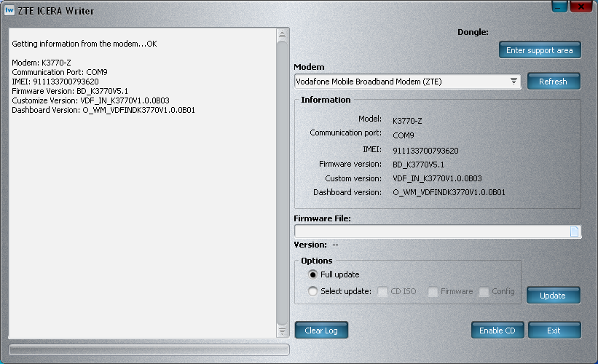The width and height of the screenshot is (598, 364).
Task: Click log line 'IMEI: 911133700793620'
Action: click(x=55, y=82)
